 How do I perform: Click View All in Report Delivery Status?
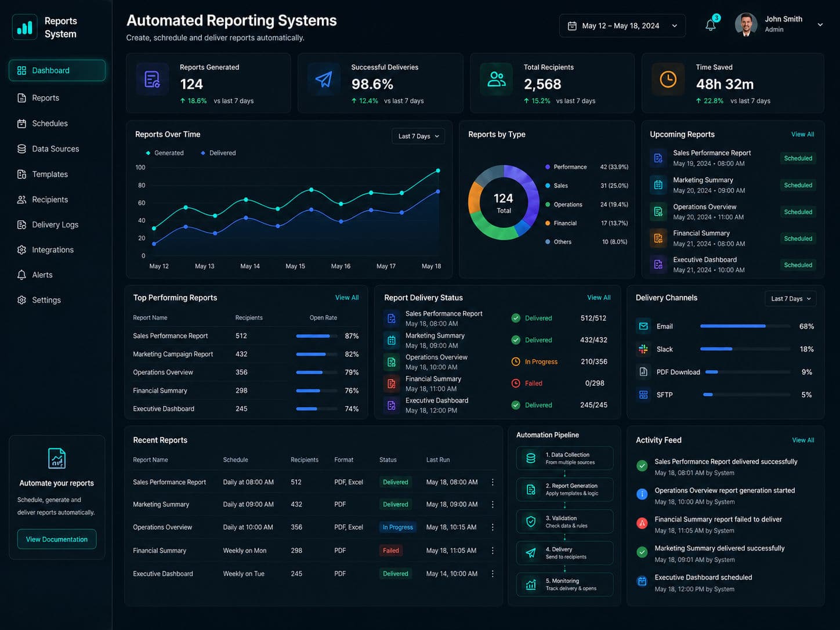pos(599,298)
